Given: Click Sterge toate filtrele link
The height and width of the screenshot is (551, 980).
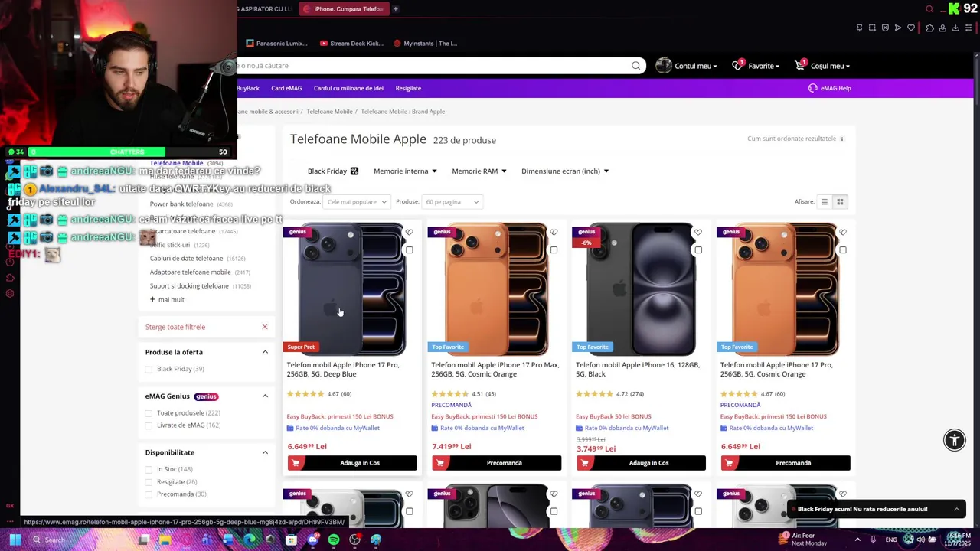Looking at the screenshot, I should click(175, 327).
